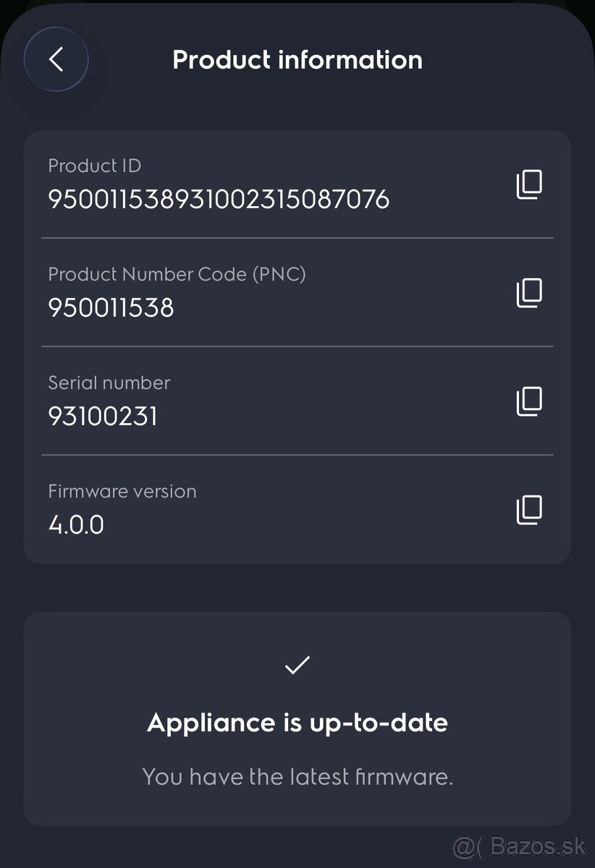Select firmware version 4.0.0 text

click(x=76, y=524)
